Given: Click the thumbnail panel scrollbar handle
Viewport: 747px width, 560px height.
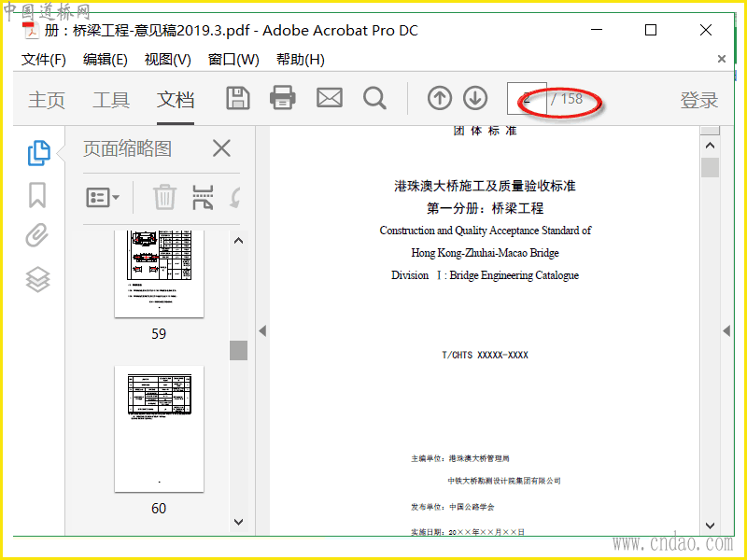Looking at the screenshot, I should 239,351.
